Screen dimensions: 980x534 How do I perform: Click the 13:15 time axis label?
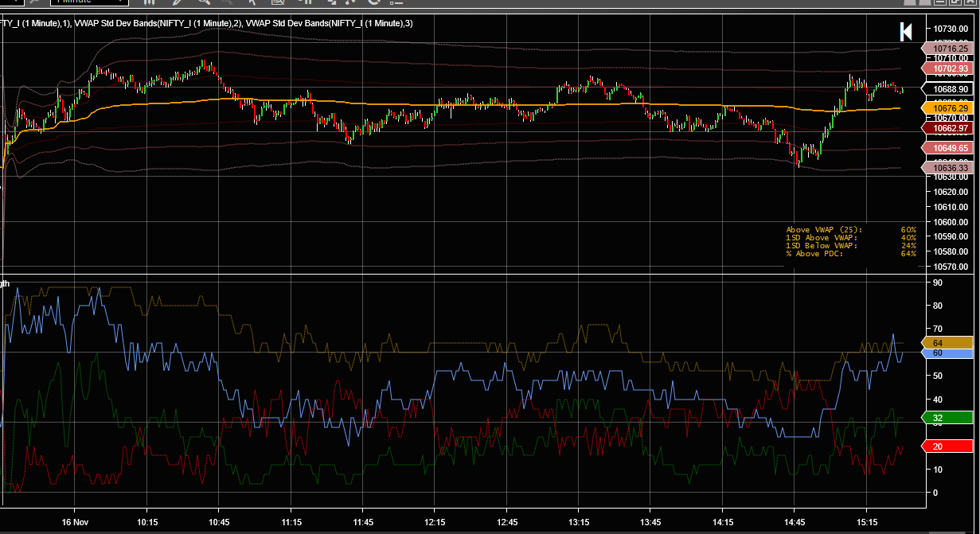579,522
